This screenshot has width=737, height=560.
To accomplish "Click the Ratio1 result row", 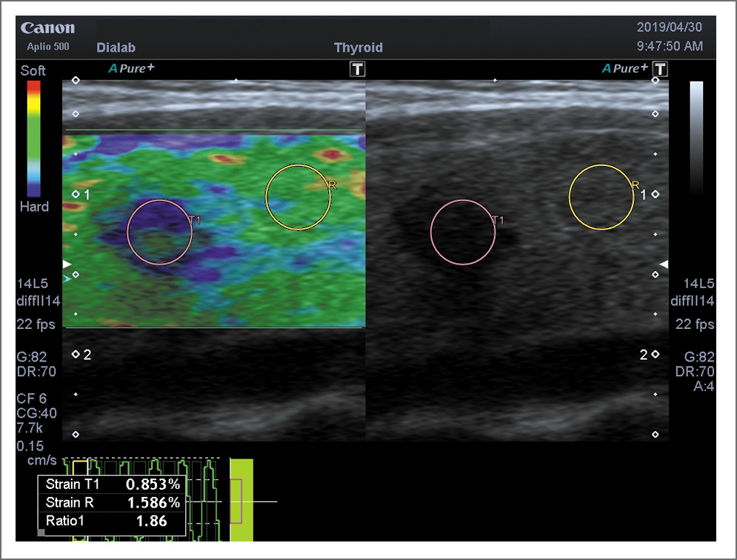I will [111, 521].
